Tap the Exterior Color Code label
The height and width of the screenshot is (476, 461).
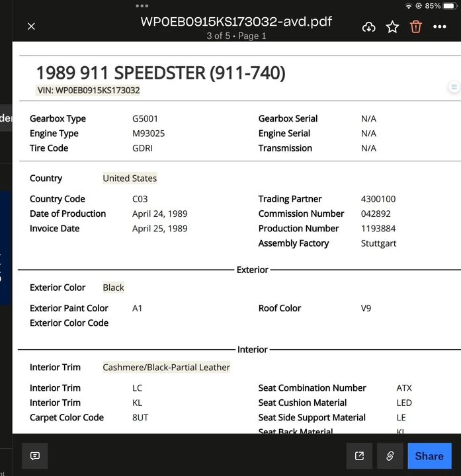click(x=69, y=323)
